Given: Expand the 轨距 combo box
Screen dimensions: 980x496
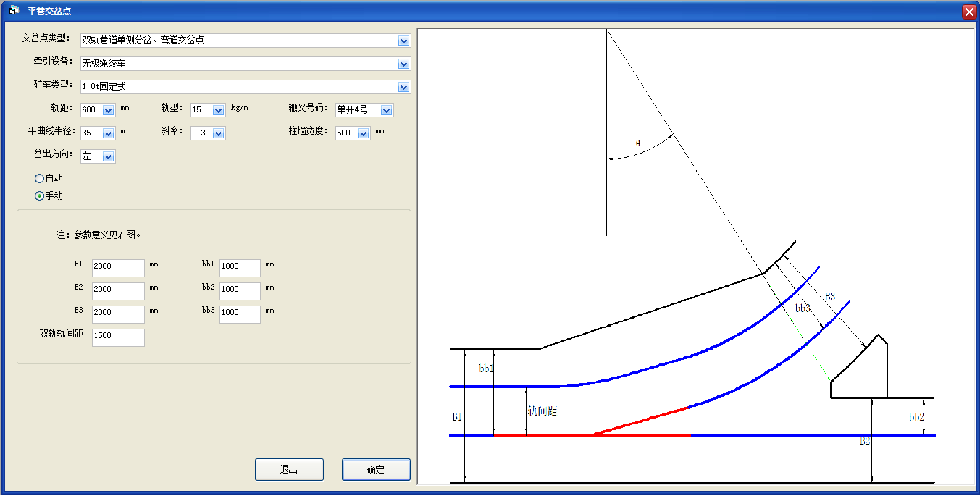Looking at the screenshot, I should 108,110.
